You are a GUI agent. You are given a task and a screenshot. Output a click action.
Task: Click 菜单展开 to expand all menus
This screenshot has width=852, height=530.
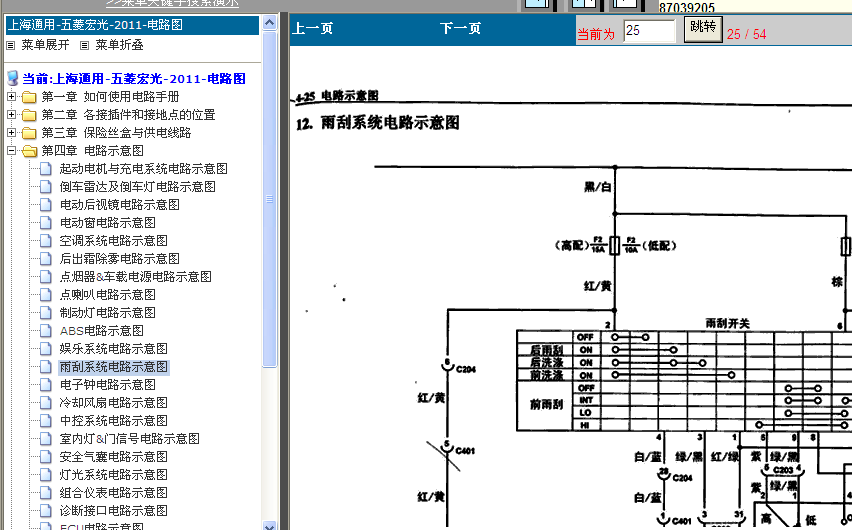click(x=45, y=45)
